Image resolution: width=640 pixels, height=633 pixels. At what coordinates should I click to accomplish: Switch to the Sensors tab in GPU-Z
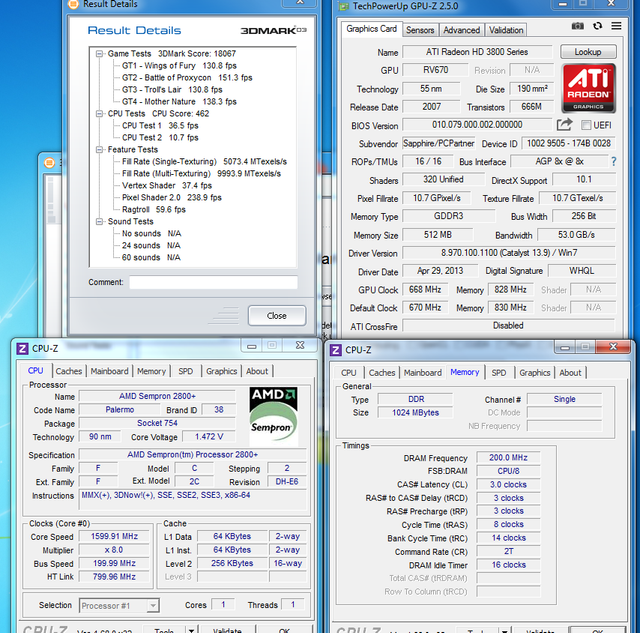click(420, 30)
